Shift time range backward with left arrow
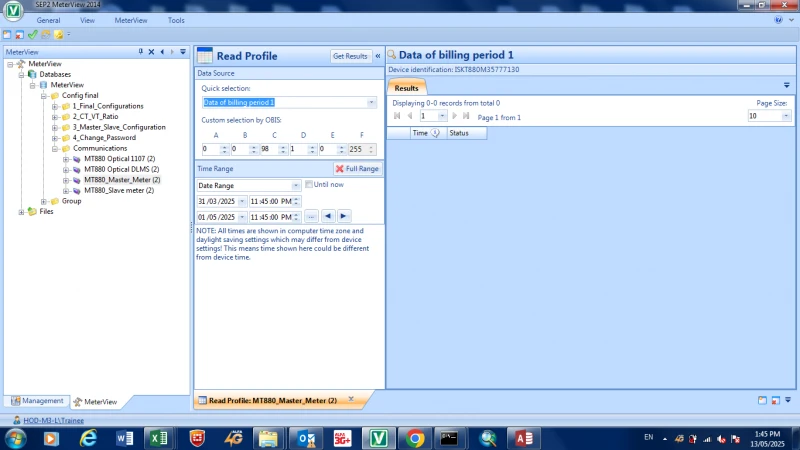 pyautogui.click(x=328, y=216)
